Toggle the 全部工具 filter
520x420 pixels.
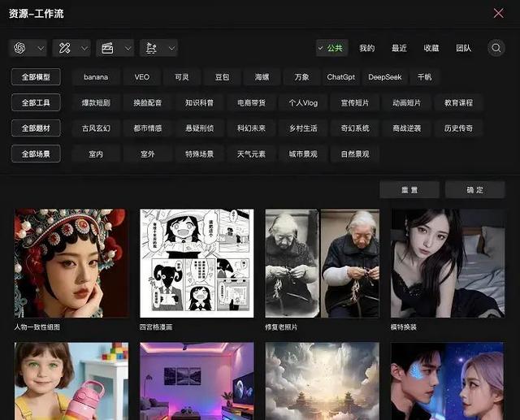36,103
